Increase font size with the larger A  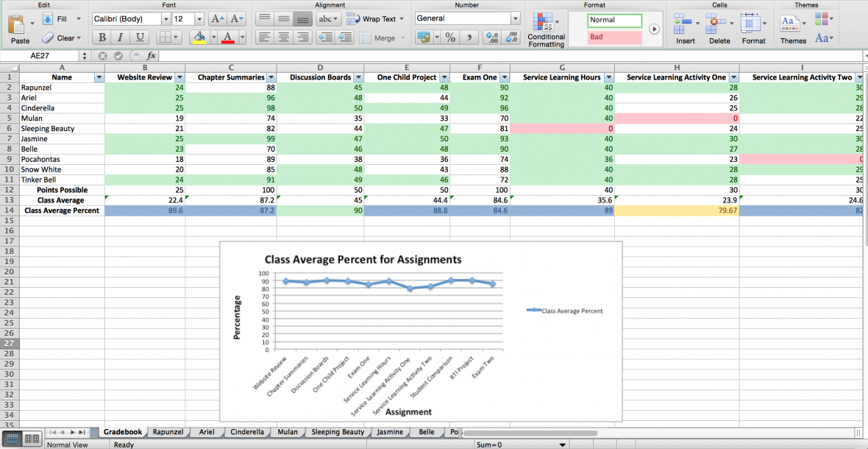[x=218, y=19]
